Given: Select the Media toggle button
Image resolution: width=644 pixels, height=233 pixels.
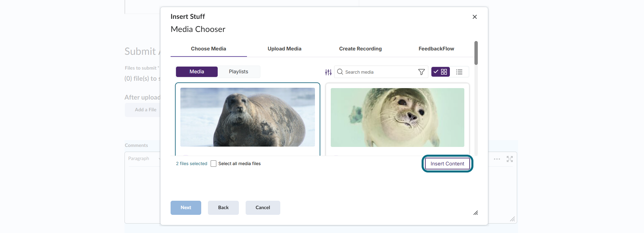Looking at the screenshot, I should point(197,72).
